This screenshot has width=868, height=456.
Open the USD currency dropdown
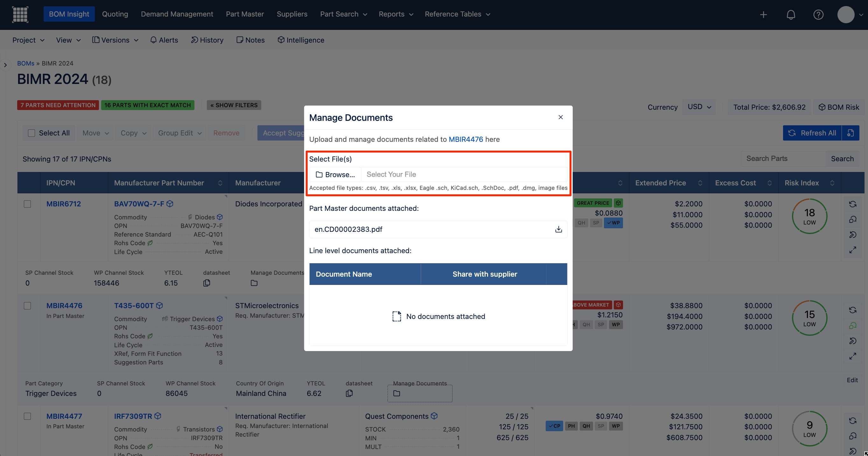point(699,107)
